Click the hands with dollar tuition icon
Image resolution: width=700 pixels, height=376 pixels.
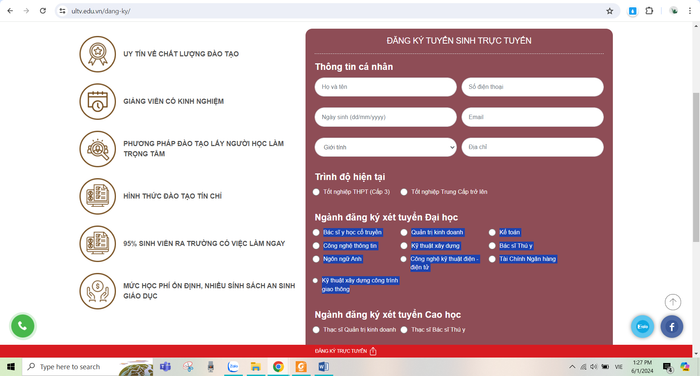point(98,291)
